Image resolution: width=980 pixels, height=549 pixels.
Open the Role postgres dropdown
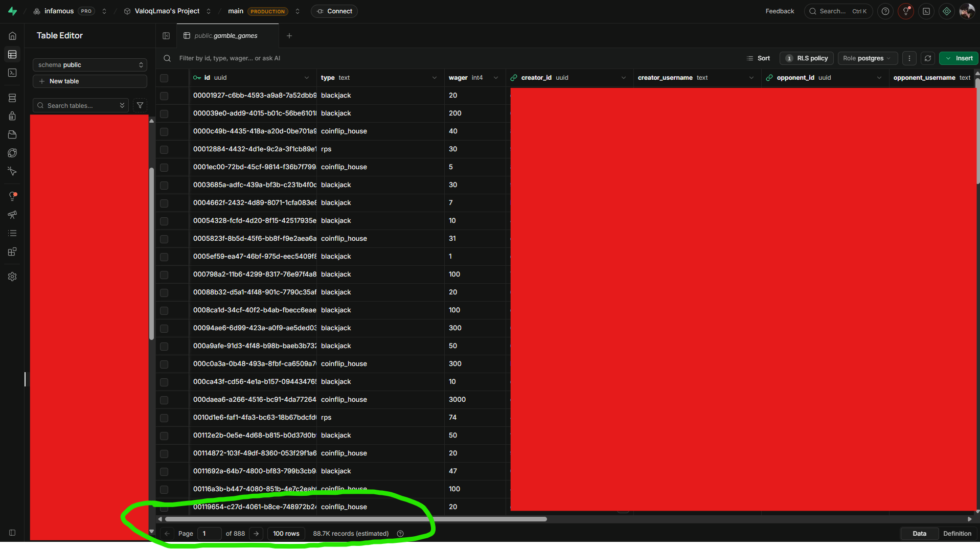pyautogui.click(x=868, y=58)
